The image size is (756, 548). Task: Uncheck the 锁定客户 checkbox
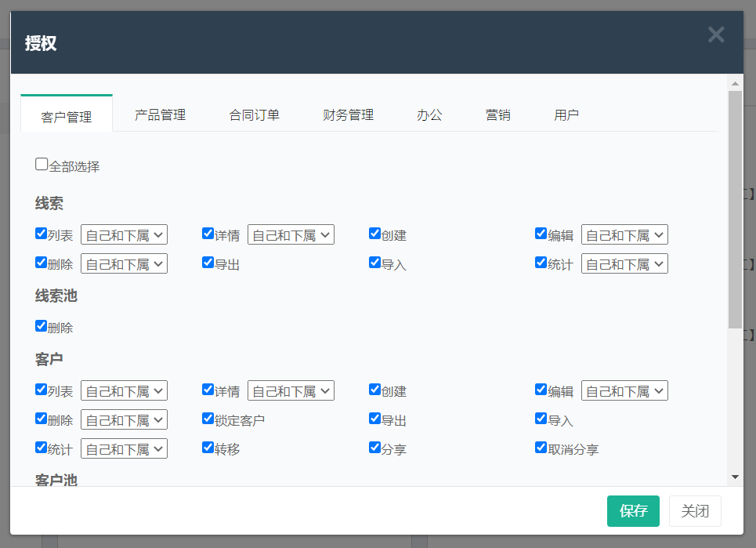208,418
